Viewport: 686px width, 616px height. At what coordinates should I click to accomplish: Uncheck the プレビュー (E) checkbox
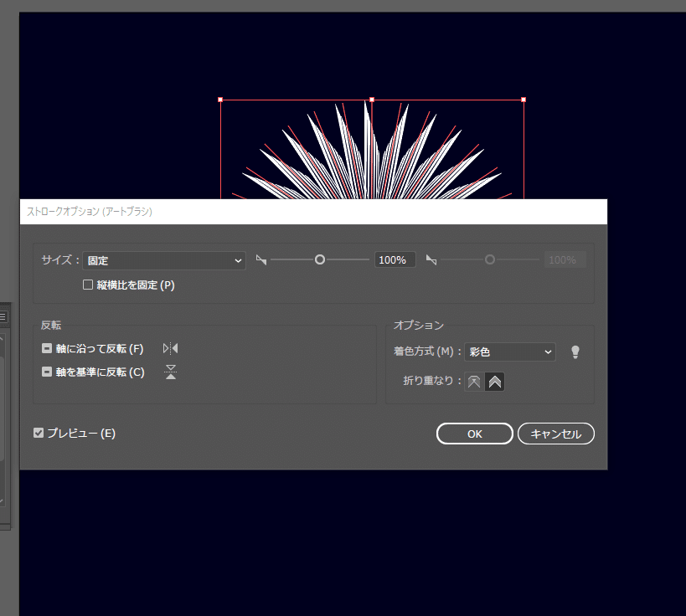click(39, 433)
